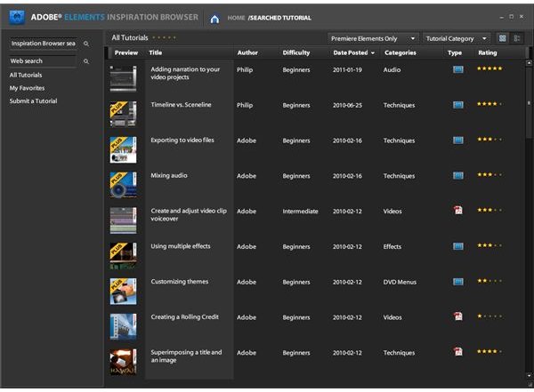Viewport: 534px width, 392px height.
Task: Click 'Audio' category cell
Action: pos(392,69)
